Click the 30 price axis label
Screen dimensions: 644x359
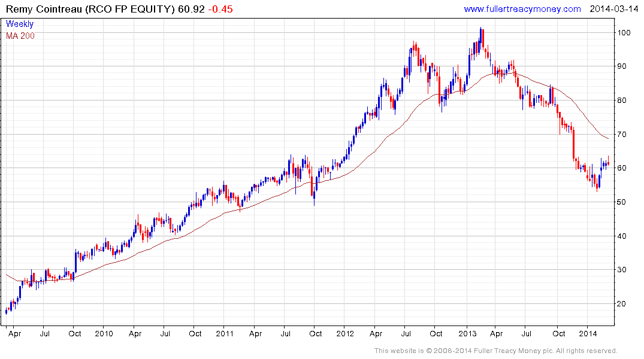point(622,270)
